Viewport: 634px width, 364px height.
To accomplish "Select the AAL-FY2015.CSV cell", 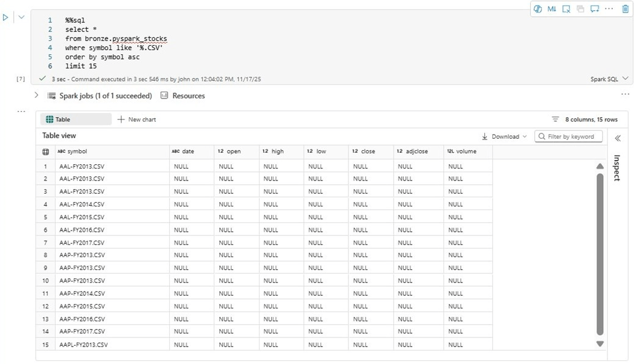I will pyautogui.click(x=112, y=217).
